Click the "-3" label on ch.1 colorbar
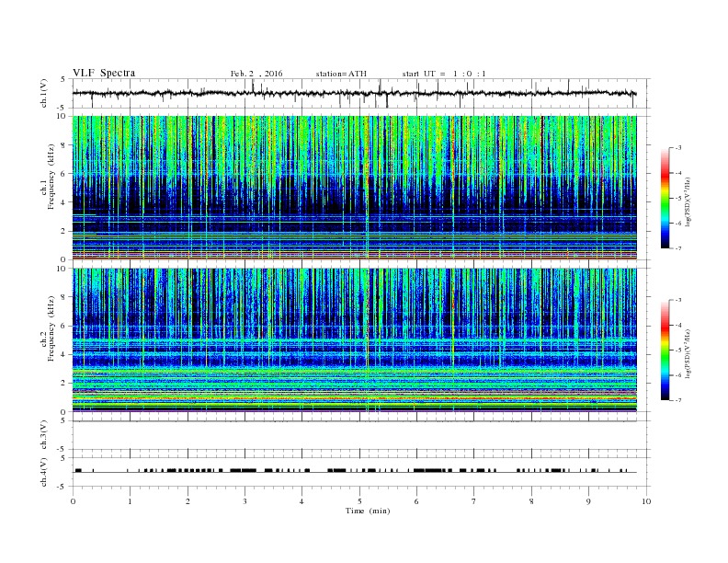 pos(678,148)
